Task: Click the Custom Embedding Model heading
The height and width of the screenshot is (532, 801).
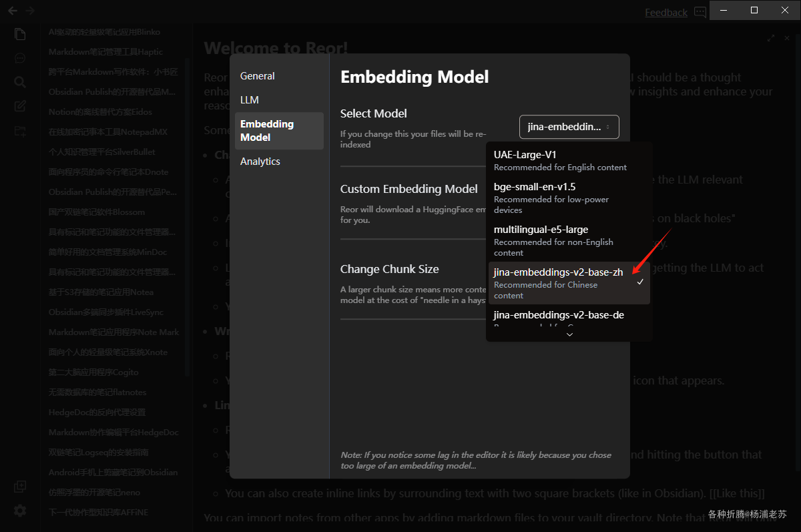Action: (x=409, y=189)
